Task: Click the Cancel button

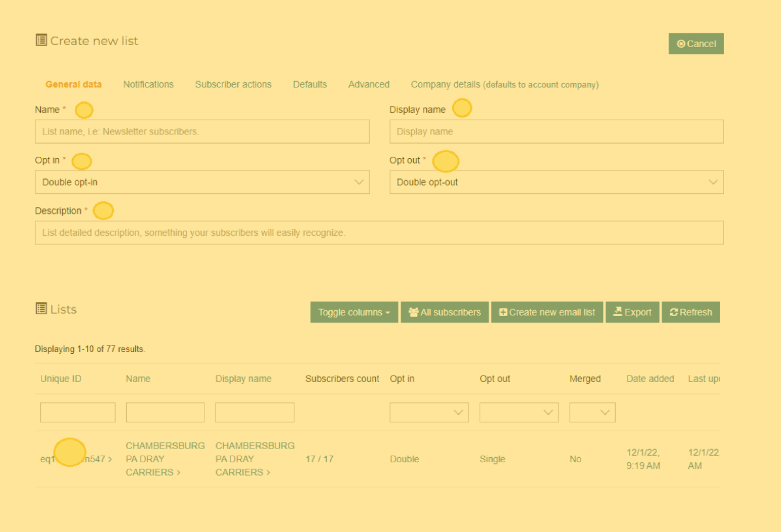Action: click(x=696, y=44)
